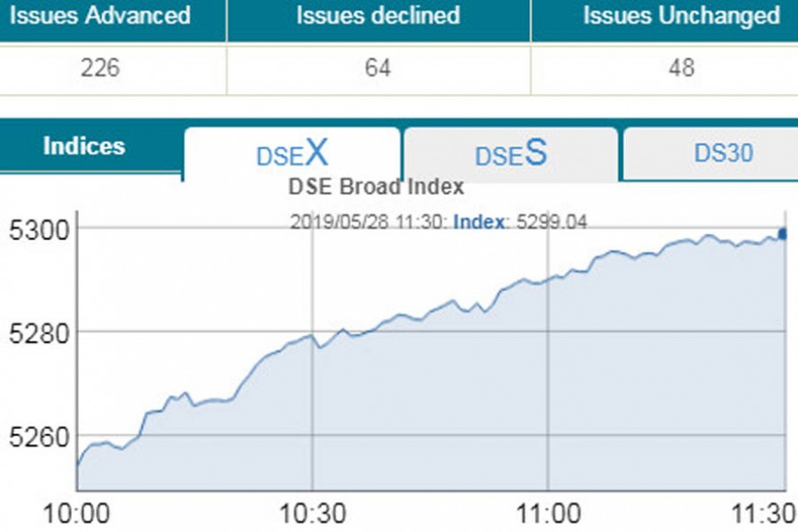Select the 226 advanced issues value
798x532 pixels.
(100, 68)
